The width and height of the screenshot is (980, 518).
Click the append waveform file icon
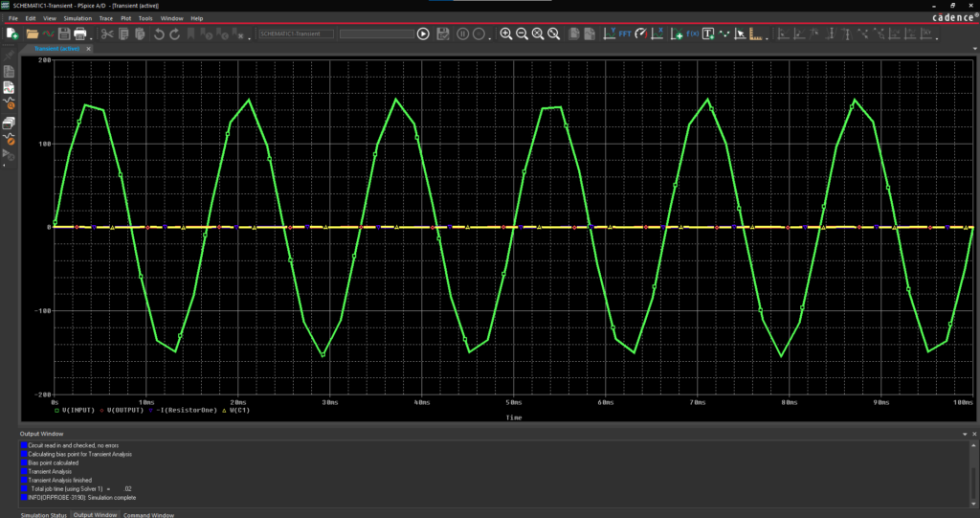[x=48, y=34]
